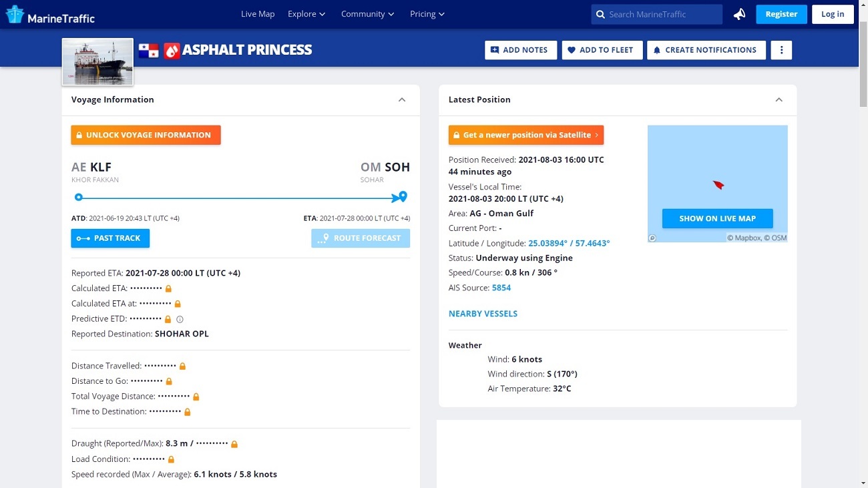
Task: Click the voyage progress destination marker
Action: coord(403,197)
